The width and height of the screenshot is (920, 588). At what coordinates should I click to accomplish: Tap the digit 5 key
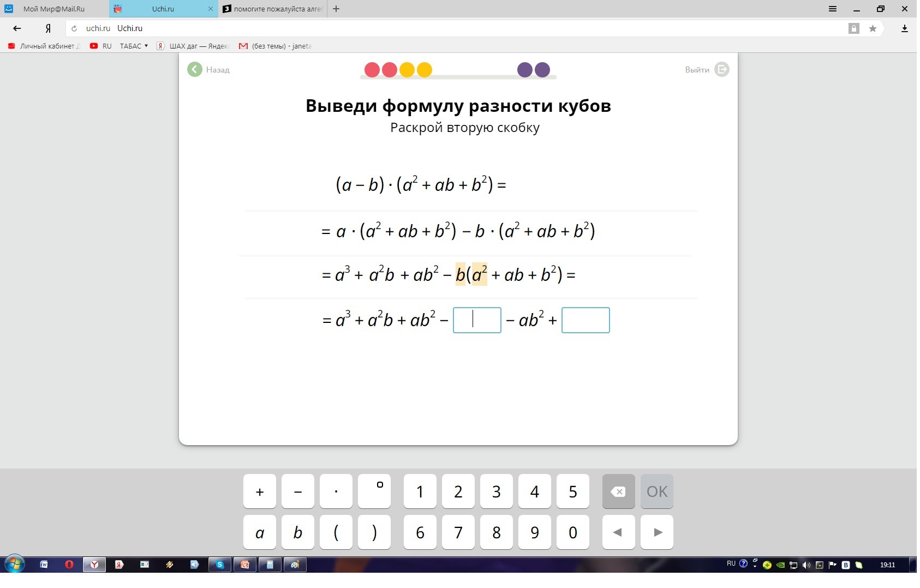573,491
